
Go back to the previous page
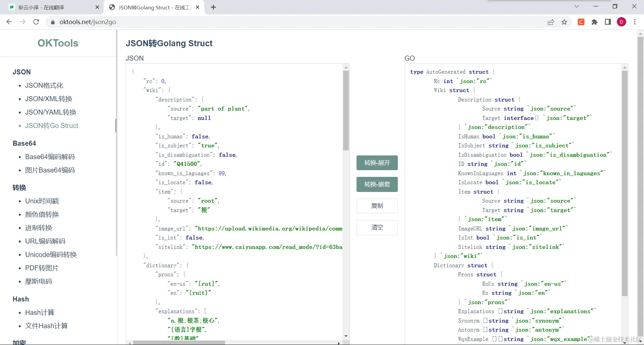pos(9,22)
